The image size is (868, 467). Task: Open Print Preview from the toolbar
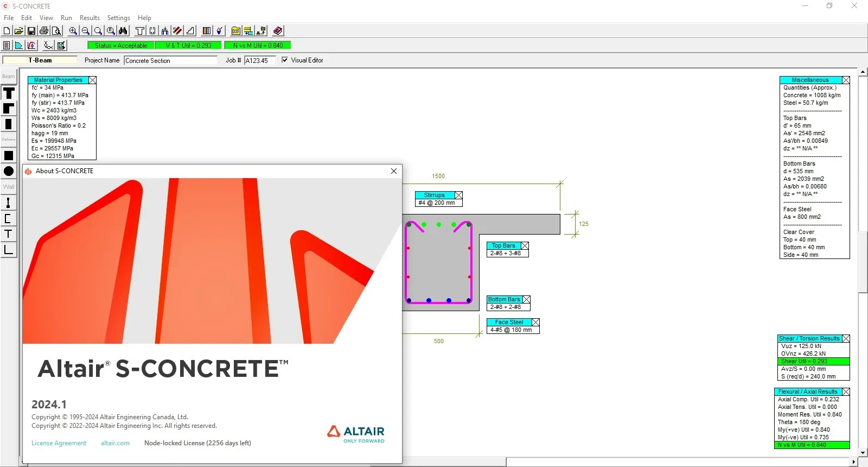(56, 31)
